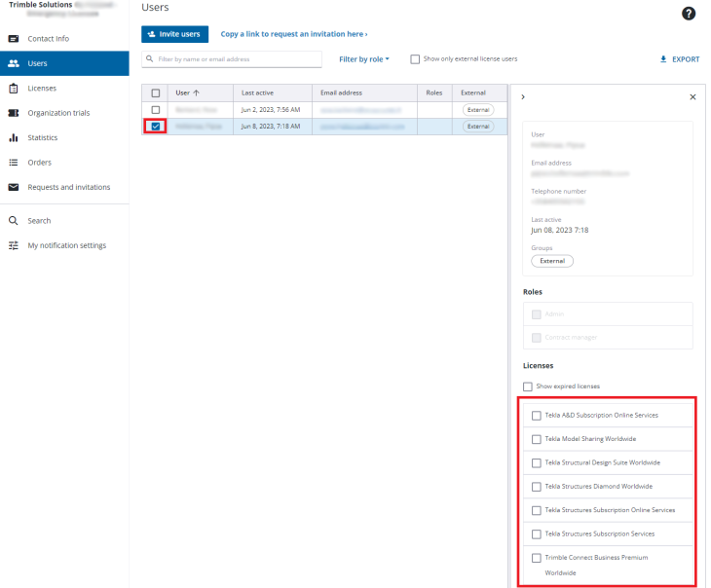Toggle the Contract manager role checkbox
This screenshot has width=711, height=588.
[537, 338]
